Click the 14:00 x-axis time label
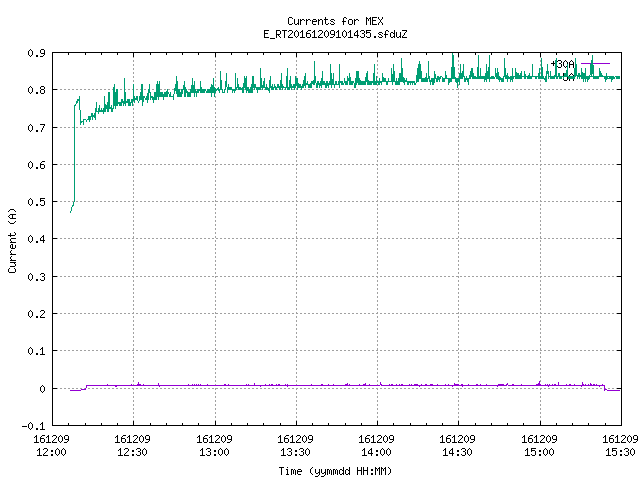This screenshot has height=480, width=640. click(x=376, y=452)
